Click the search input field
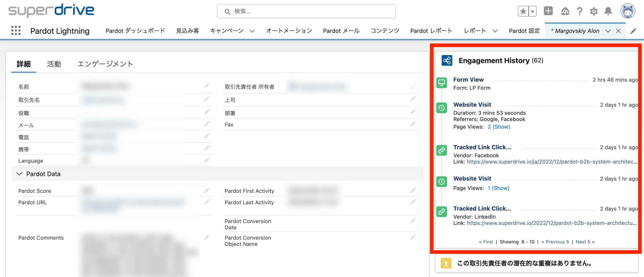Screen dimensions: 644x277 (306, 11)
